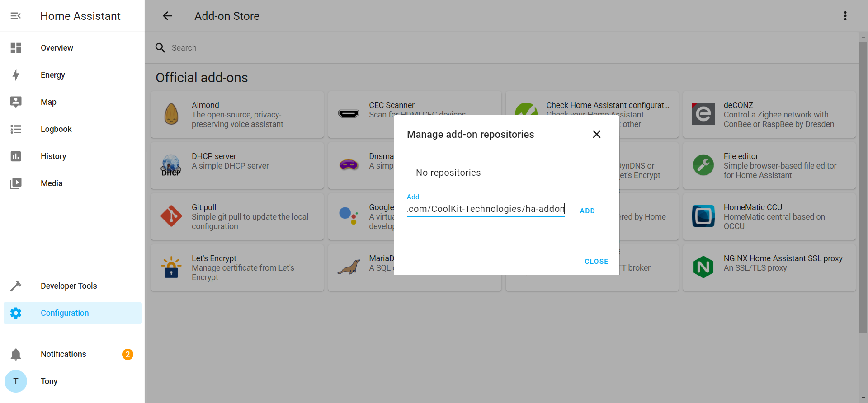Open the three-dot overflow menu
The height and width of the screenshot is (403, 868).
[x=845, y=16]
